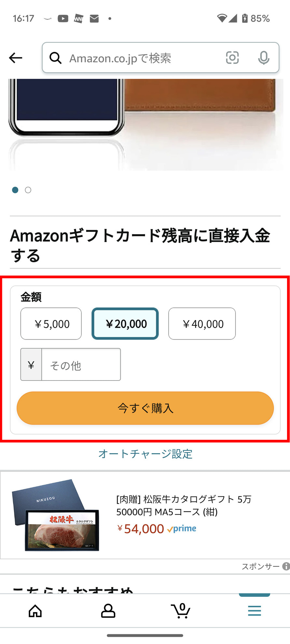Tap the camera scan search icon

click(232, 58)
